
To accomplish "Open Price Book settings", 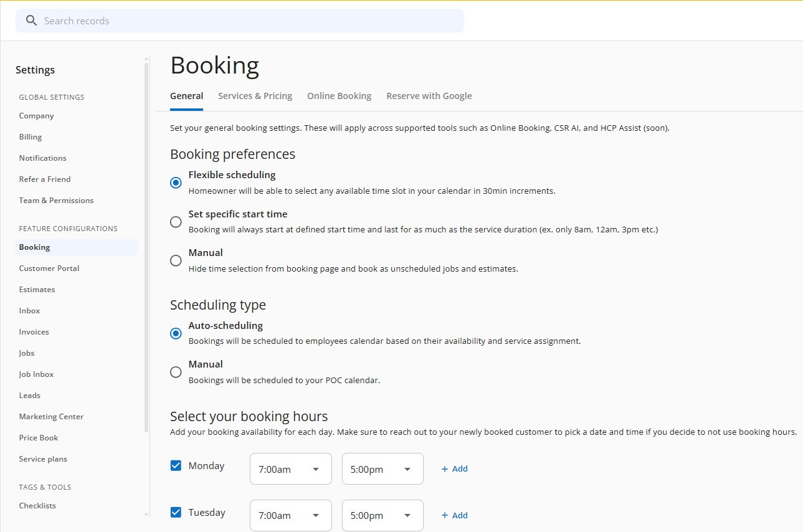I will tap(39, 438).
